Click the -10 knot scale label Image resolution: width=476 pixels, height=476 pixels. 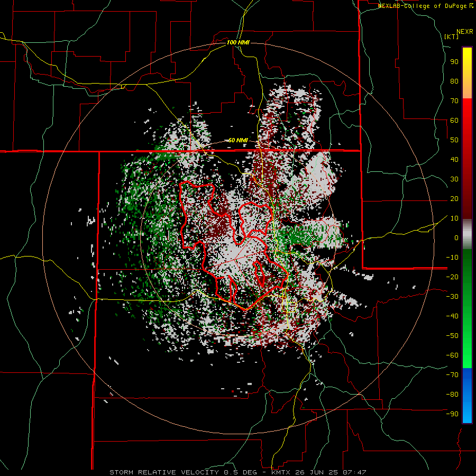tap(452, 258)
